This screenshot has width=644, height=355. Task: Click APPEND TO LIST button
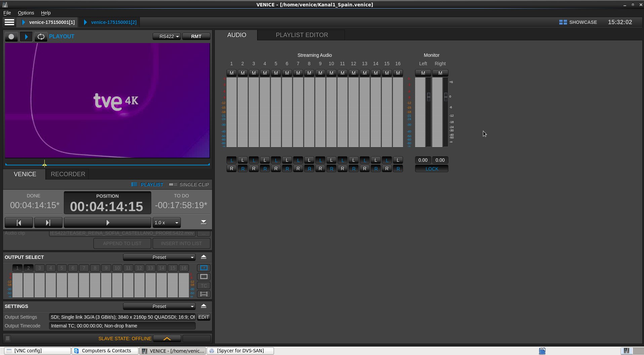coord(122,243)
